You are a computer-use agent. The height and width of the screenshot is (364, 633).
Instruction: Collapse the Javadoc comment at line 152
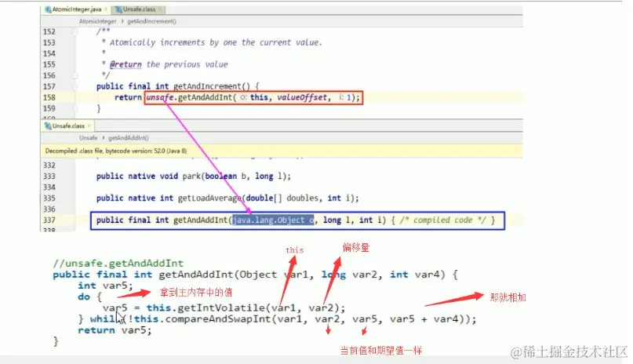[75, 31]
